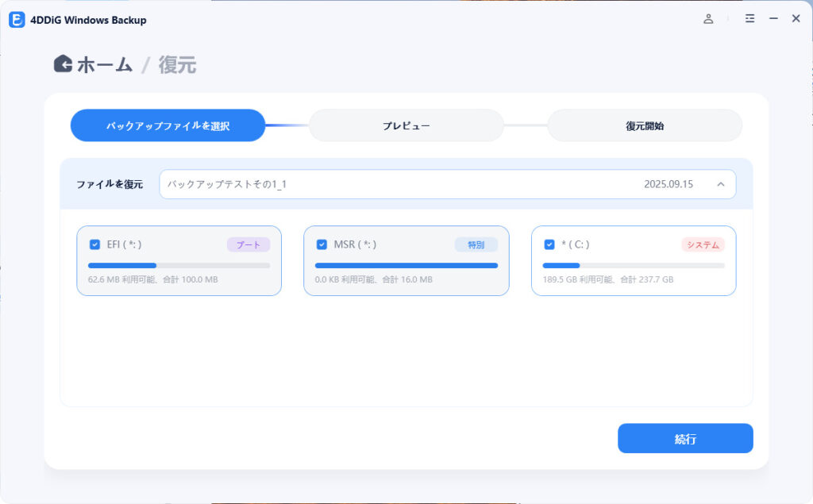Select the バックアップファイルを選択 step
The image size is (813, 504).
pos(168,125)
